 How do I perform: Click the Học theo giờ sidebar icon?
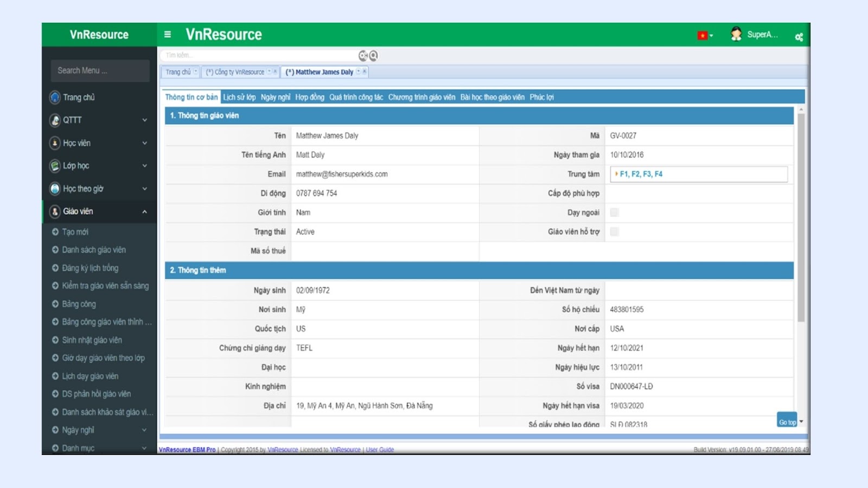point(55,189)
